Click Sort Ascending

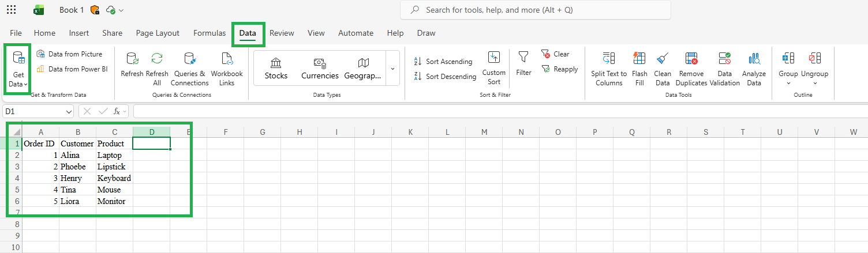(443, 61)
